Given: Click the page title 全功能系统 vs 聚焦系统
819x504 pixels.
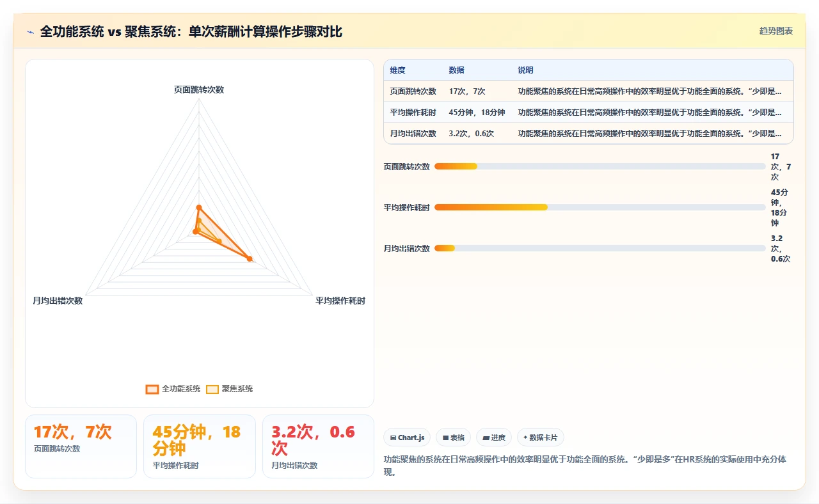Looking at the screenshot, I should coord(191,31).
